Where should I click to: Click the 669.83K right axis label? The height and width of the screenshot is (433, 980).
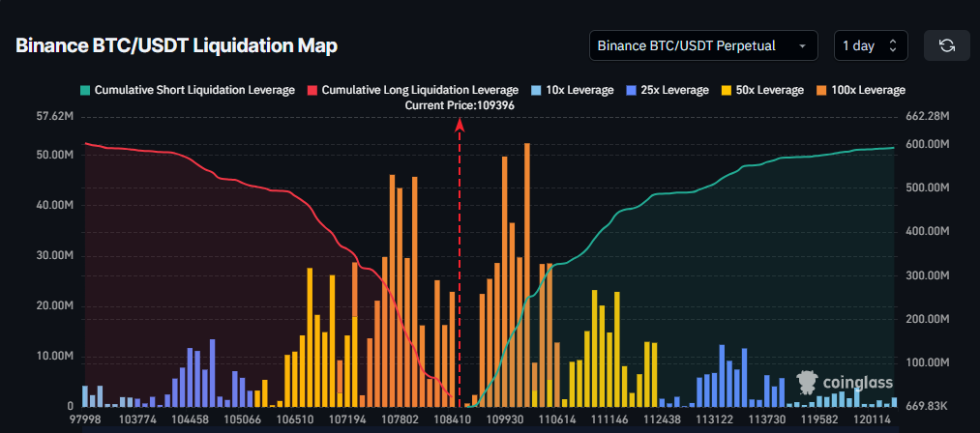[926, 407]
